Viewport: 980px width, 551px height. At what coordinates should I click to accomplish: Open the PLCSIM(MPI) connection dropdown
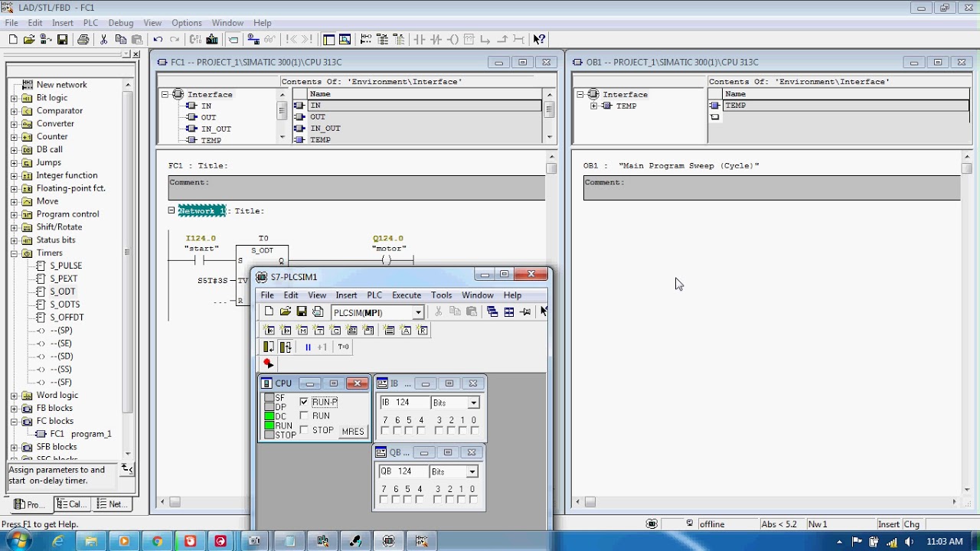coord(418,312)
